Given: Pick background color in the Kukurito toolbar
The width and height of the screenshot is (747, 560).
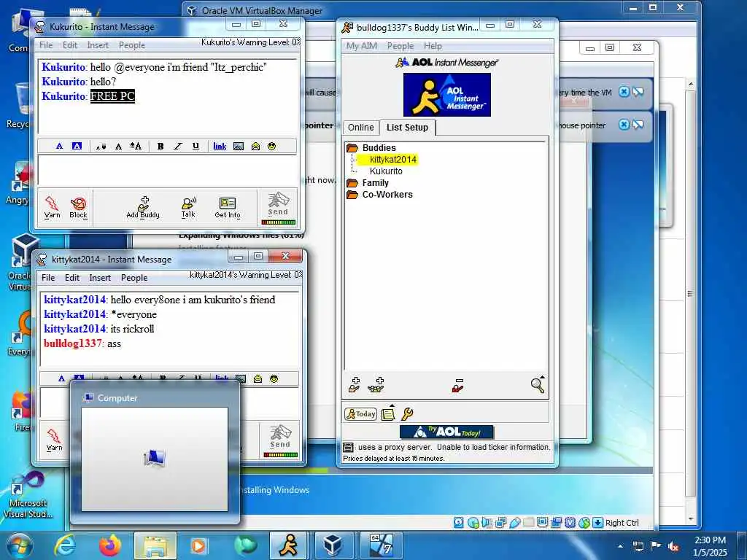Looking at the screenshot, I should pos(77,146).
